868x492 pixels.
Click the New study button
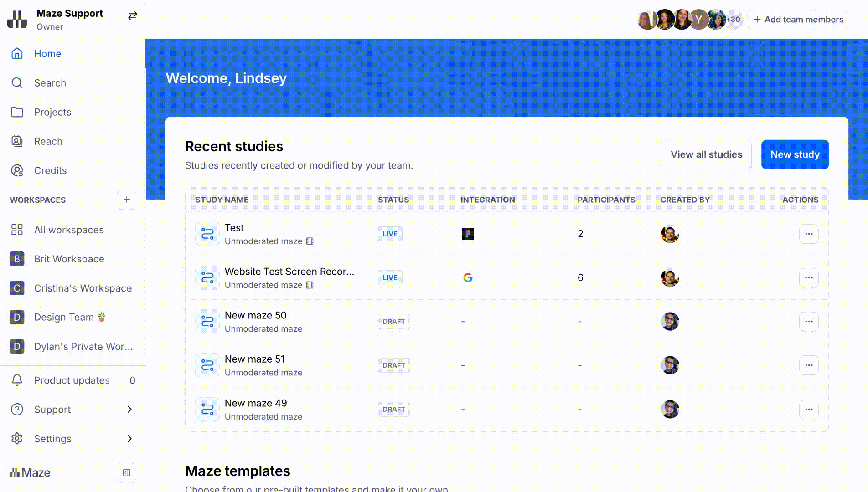795,154
